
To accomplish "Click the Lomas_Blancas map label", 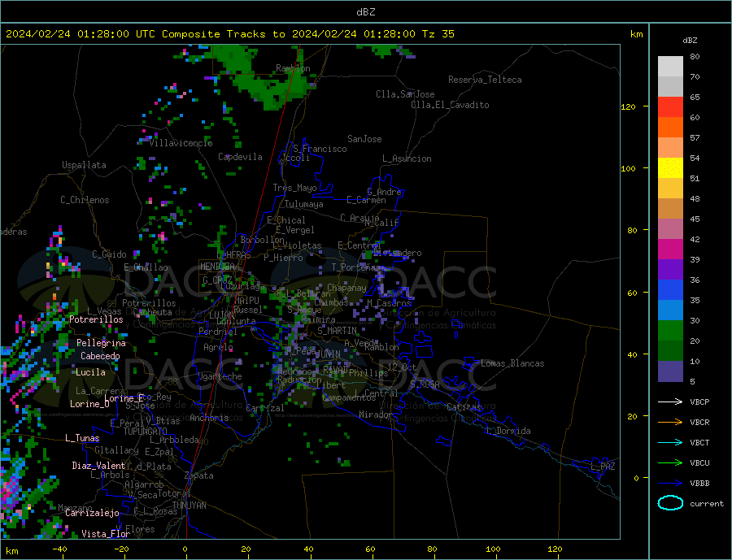I will coord(512,363).
